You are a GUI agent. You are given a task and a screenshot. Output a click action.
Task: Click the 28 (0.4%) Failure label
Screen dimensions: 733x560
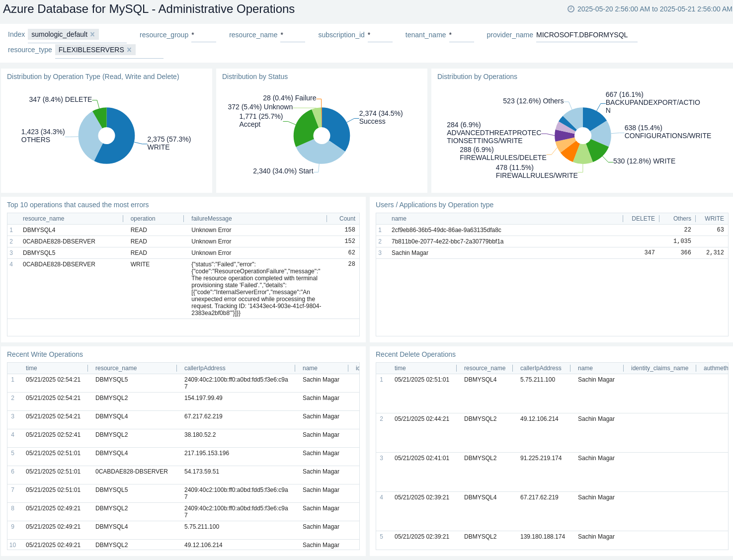[289, 98]
